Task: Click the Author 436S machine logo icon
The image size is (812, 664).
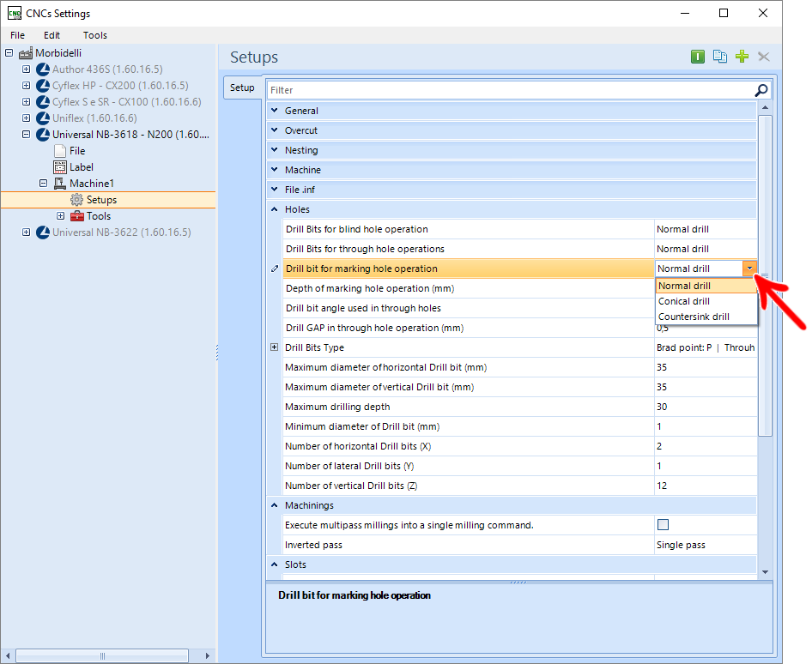Action: coord(43,69)
